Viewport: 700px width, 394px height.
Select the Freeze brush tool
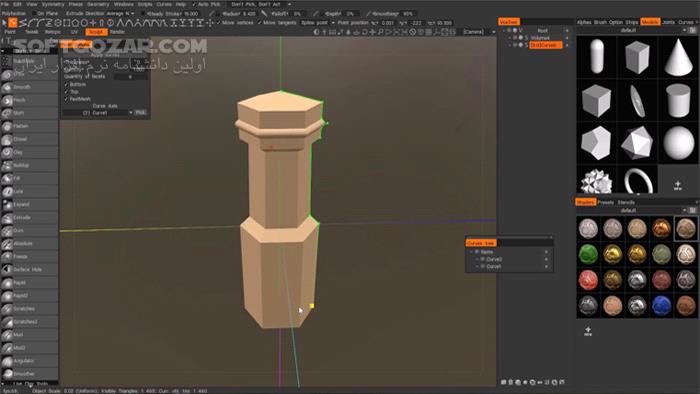click(x=29, y=257)
